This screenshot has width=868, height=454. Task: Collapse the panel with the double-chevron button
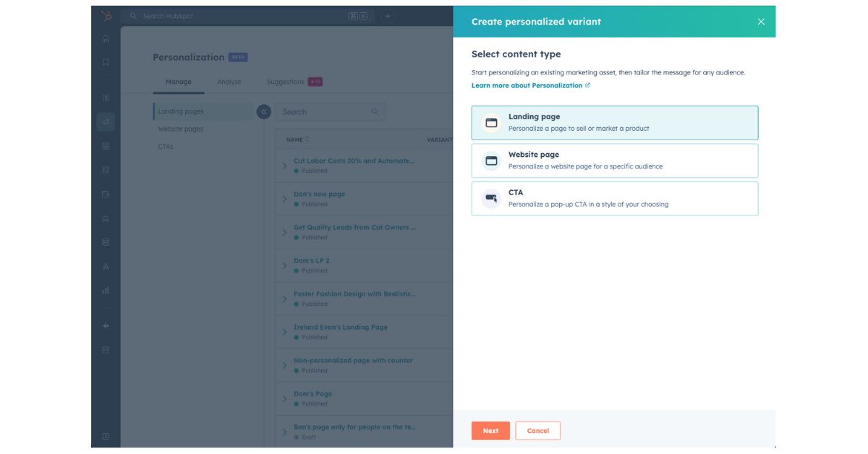(x=264, y=112)
